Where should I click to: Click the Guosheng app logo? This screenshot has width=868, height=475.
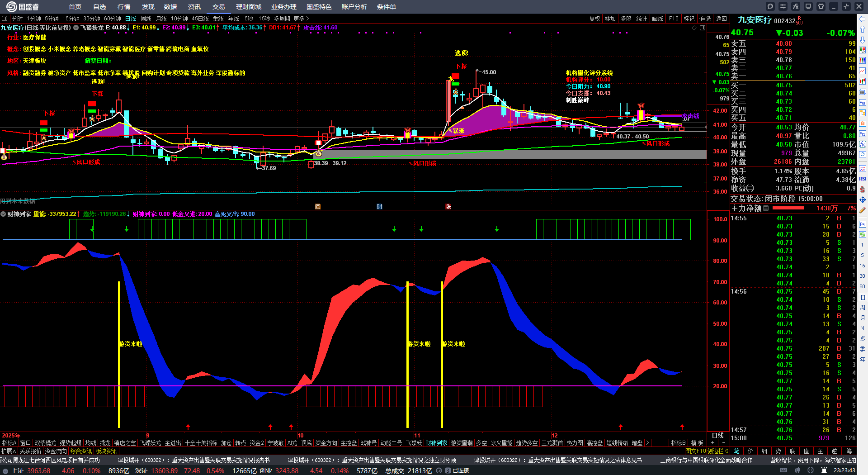[23, 7]
